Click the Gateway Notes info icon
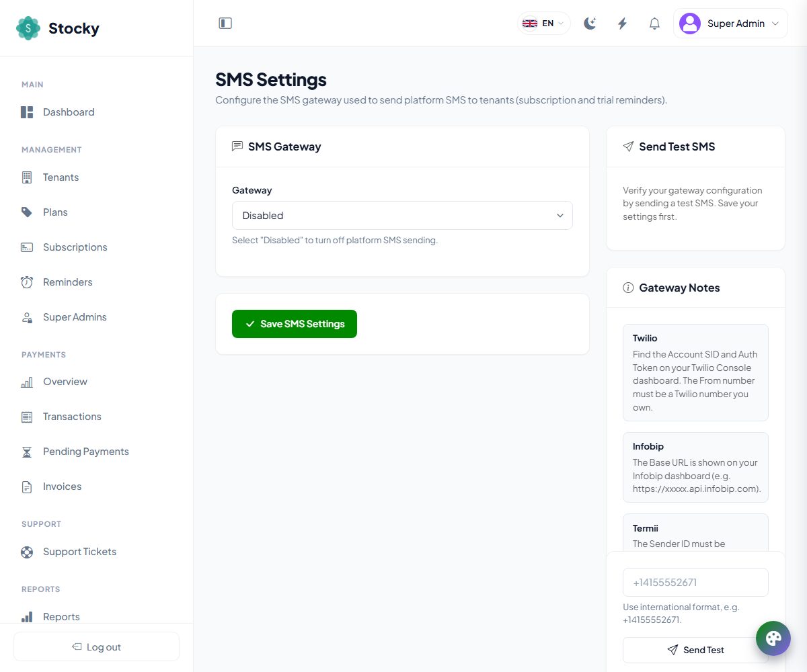The height and width of the screenshot is (672, 807). point(628,288)
